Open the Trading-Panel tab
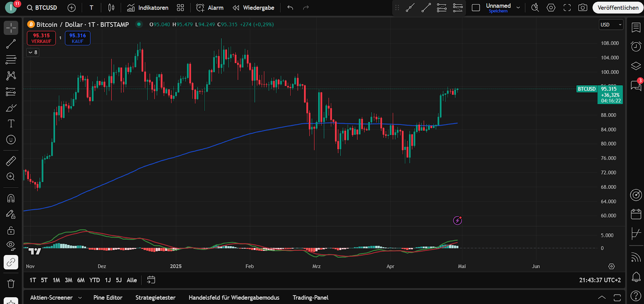Screen dimensions: 644x304 [x=310, y=298]
